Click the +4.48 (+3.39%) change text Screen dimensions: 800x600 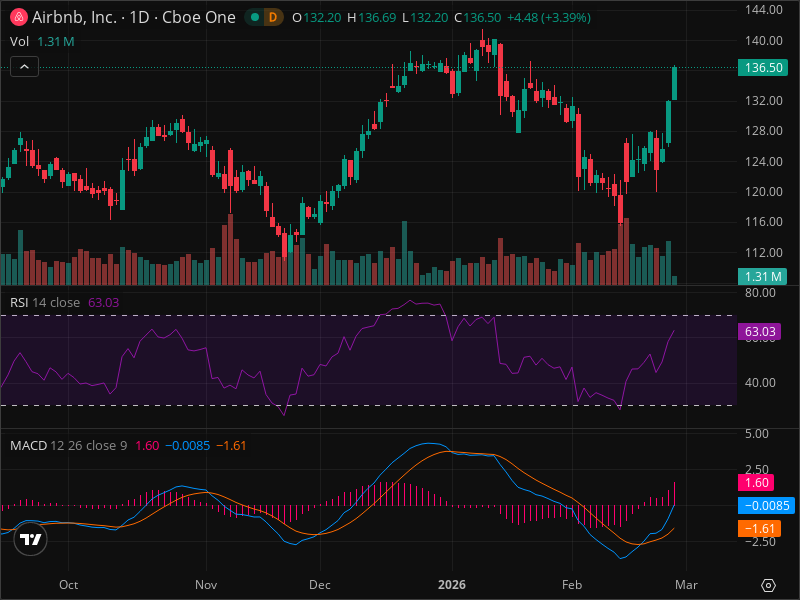tap(548, 18)
